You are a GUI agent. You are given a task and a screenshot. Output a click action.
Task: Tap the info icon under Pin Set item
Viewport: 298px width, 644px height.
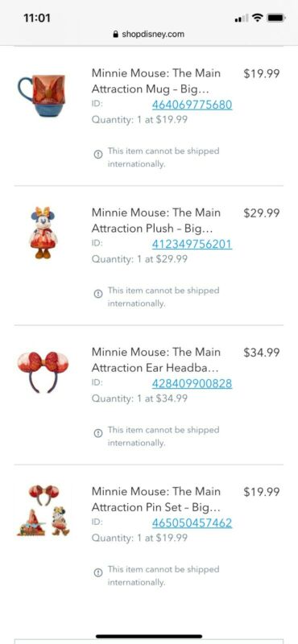97,572
